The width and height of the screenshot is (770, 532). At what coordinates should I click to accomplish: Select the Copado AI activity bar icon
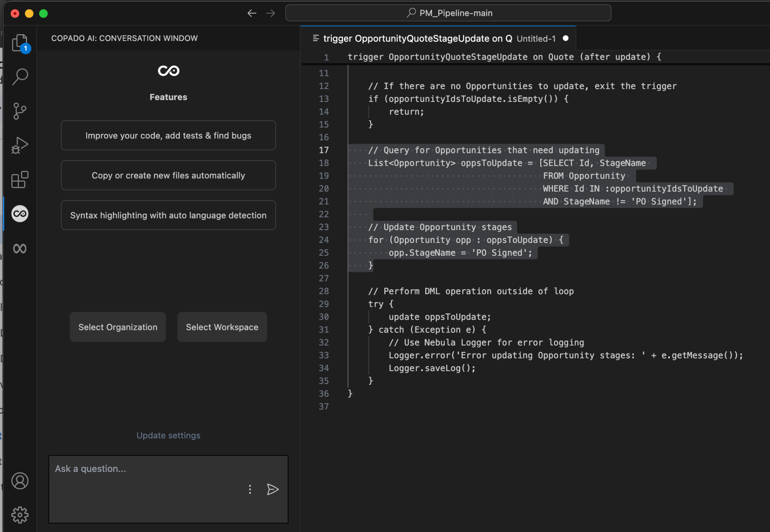pos(20,214)
